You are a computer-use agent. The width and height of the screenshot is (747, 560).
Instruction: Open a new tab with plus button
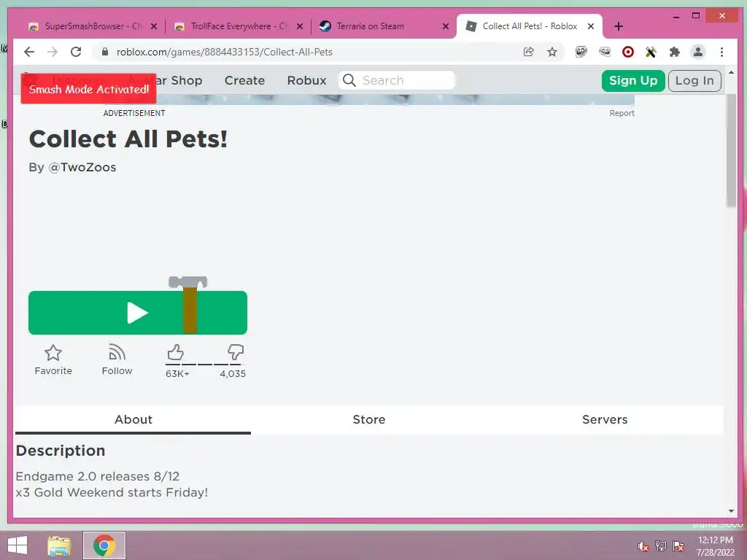pyautogui.click(x=619, y=26)
